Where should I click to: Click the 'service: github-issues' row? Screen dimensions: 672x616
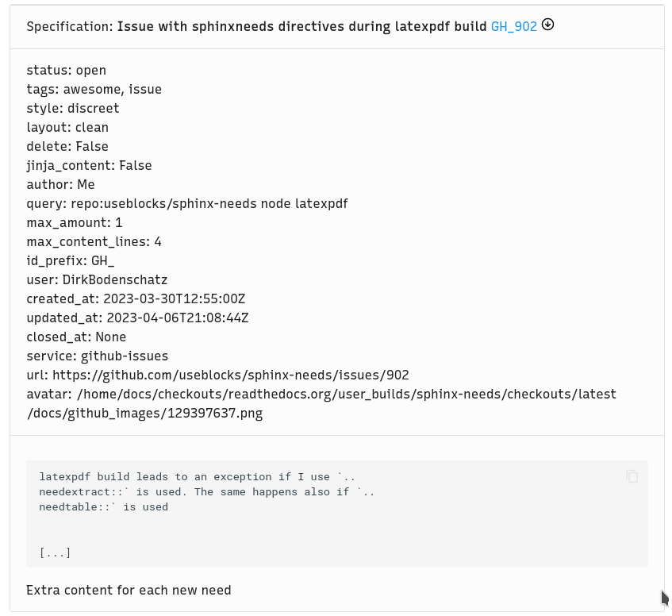97,356
